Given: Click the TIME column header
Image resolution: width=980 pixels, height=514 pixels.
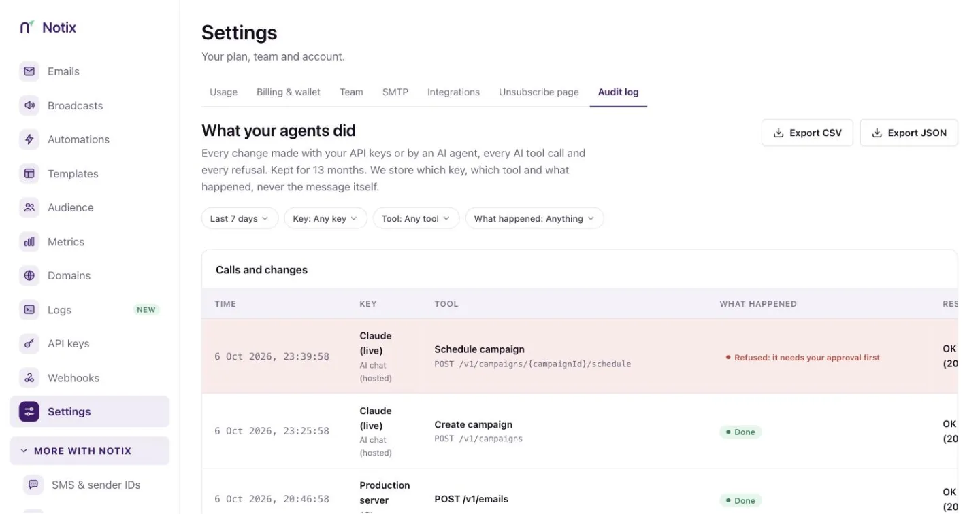Looking at the screenshot, I should click(x=225, y=304).
